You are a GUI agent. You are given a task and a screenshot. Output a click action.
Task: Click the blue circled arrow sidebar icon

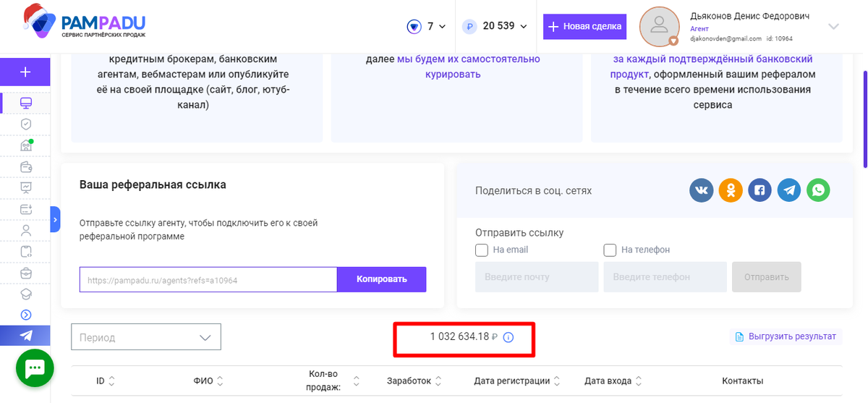click(26, 315)
